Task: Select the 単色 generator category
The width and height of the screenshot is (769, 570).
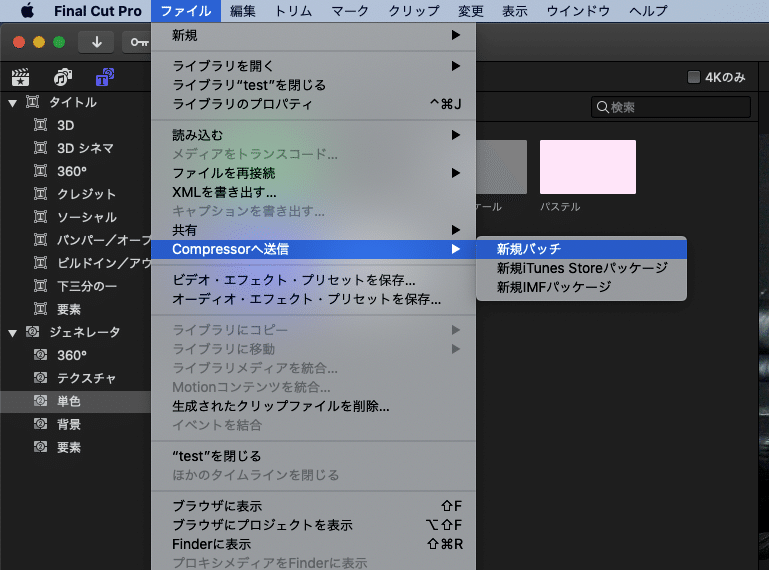Action: pos(76,401)
